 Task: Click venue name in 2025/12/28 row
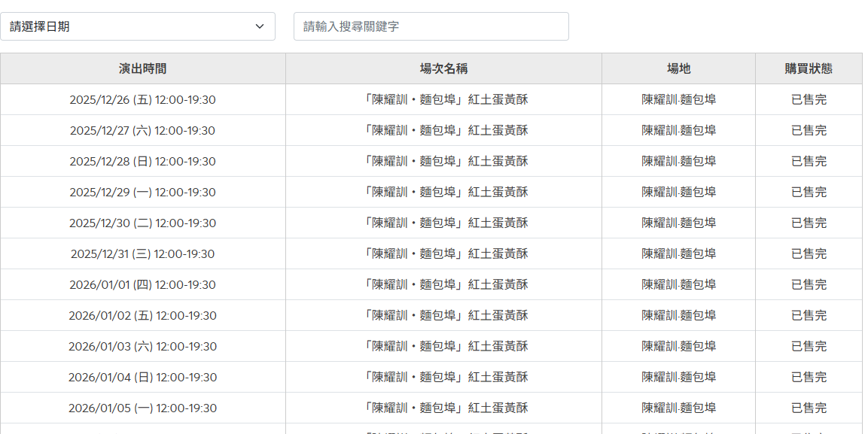[678, 161]
